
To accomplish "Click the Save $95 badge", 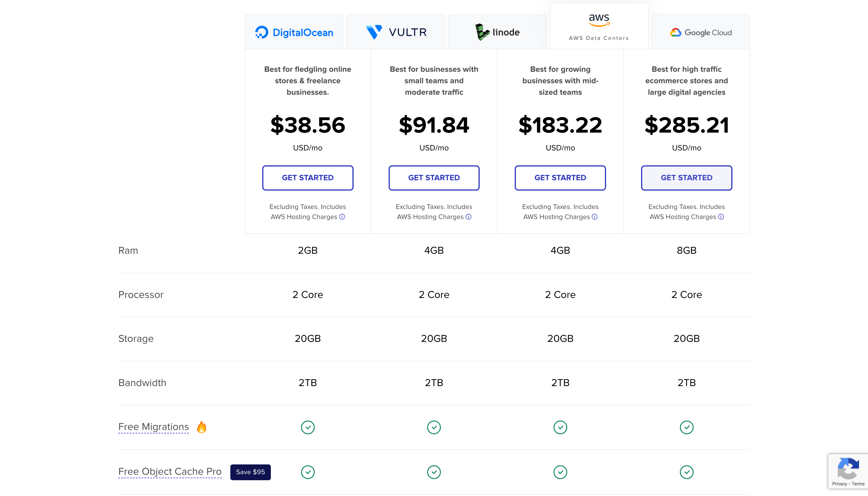I will (250, 472).
